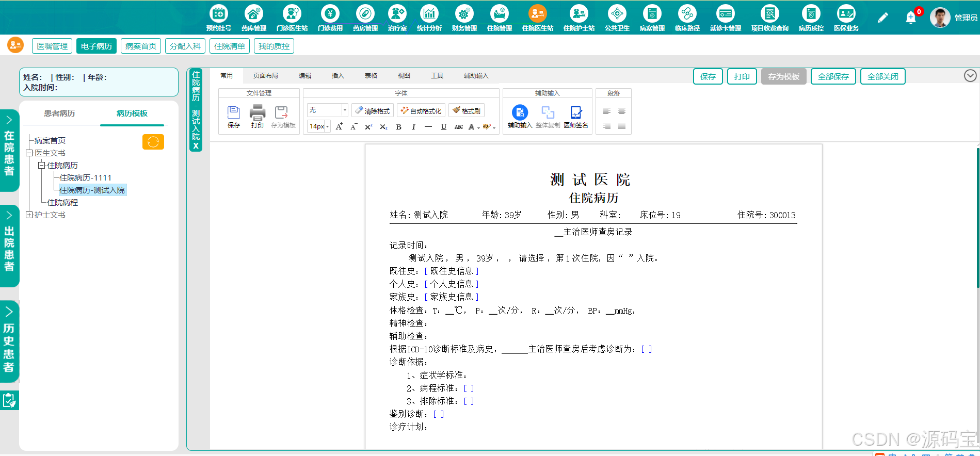Select 住院病历-1111 in the tree
980x456 pixels.
[86, 178]
